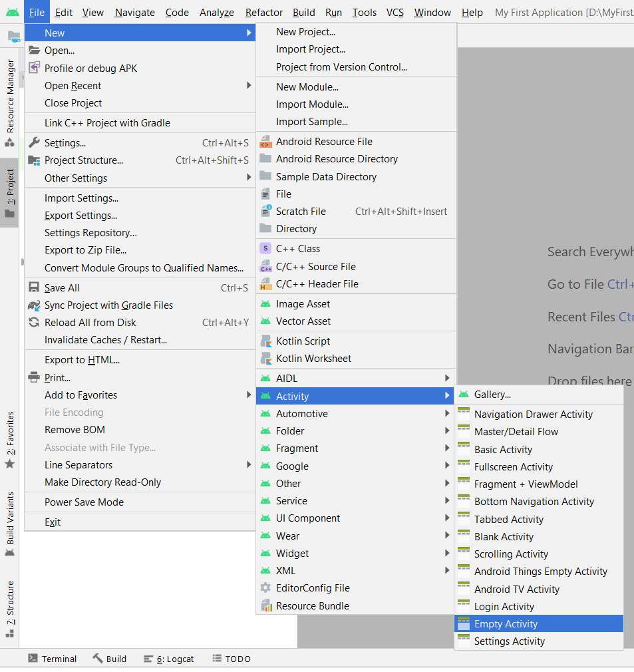Choose Export to Zip File...
Screen dimensions: 634x672
(140, 250)
